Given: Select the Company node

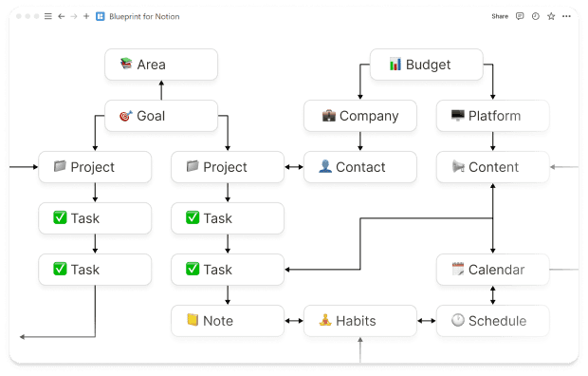Looking at the screenshot, I should coord(360,116).
